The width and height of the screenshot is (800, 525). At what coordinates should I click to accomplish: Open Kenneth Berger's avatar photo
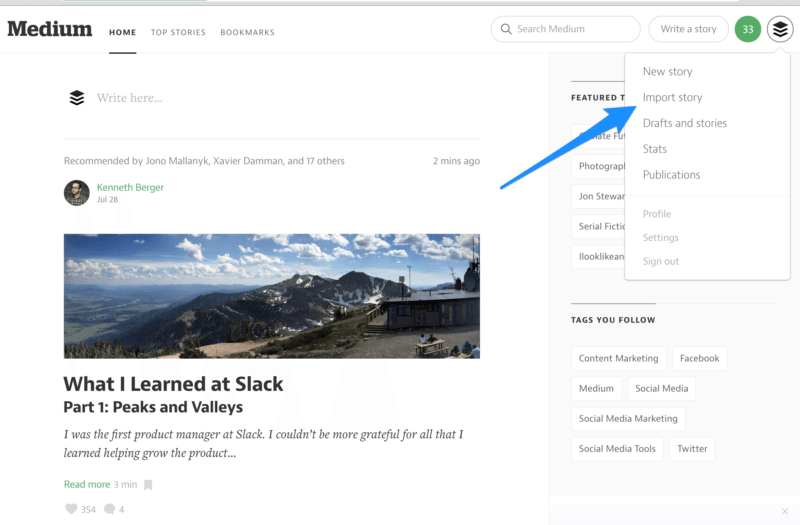[77, 193]
